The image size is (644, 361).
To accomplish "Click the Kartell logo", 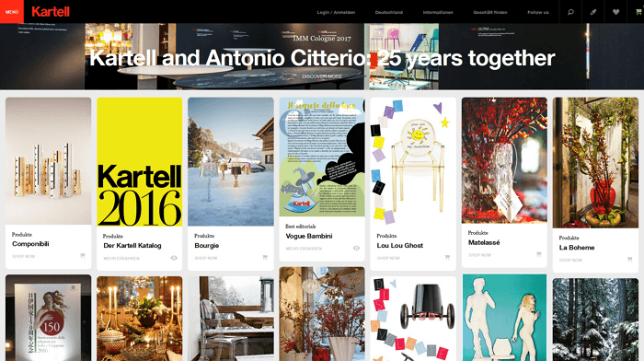I will coord(51,12).
